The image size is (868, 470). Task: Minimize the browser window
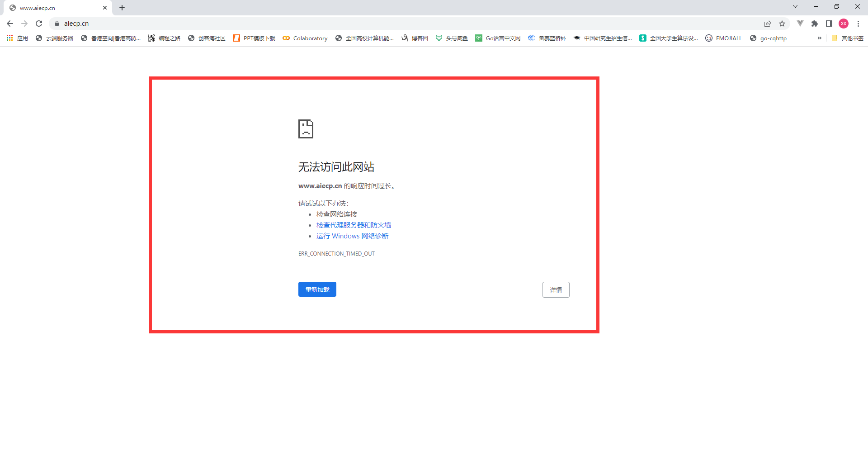click(816, 7)
